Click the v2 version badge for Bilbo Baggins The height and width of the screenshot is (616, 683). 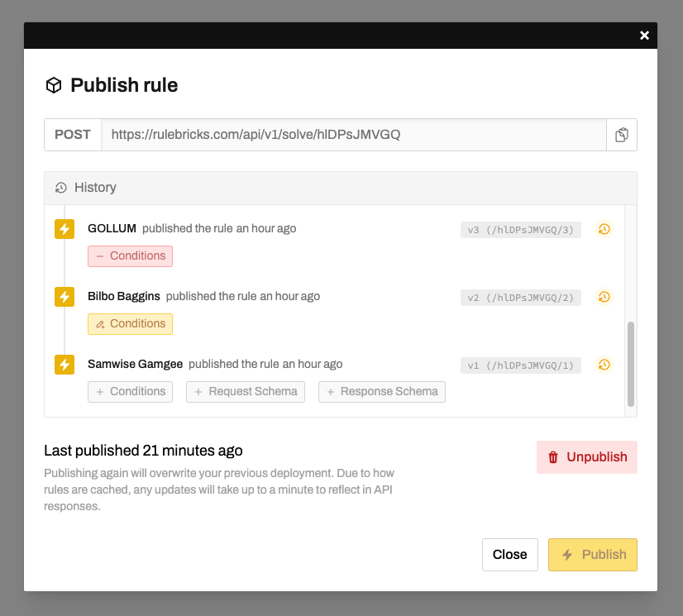[x=520, y=297]
